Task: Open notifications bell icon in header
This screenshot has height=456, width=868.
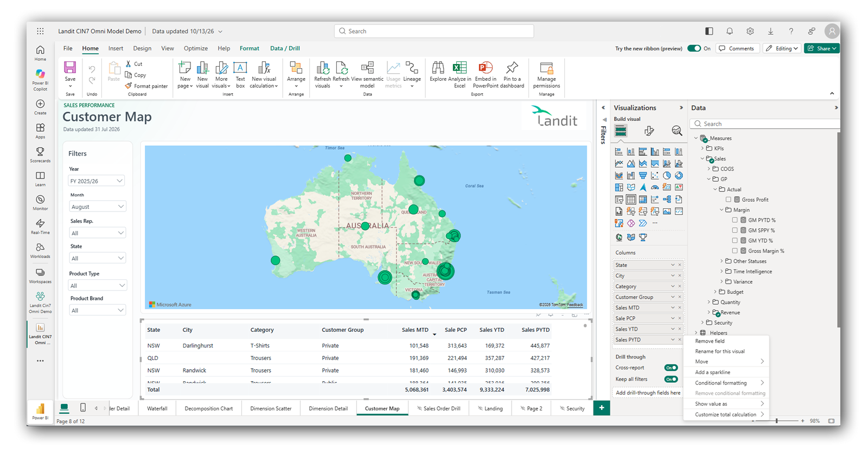Action: pos(730,31)
